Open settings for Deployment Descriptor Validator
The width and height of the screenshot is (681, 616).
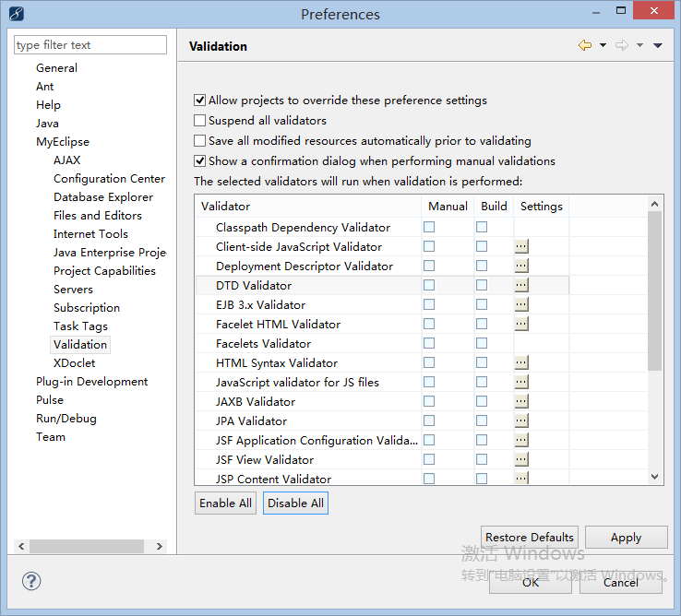pos(521,266)
